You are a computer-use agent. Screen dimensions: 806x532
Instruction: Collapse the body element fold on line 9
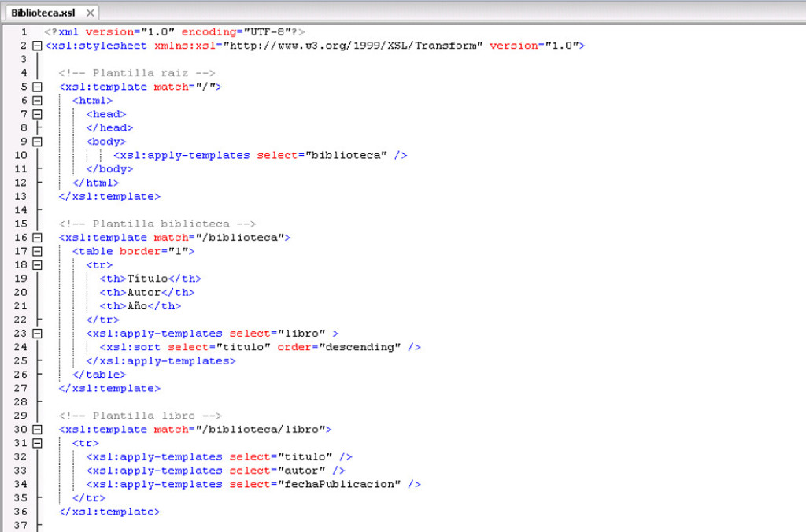(x=37, y=142)
